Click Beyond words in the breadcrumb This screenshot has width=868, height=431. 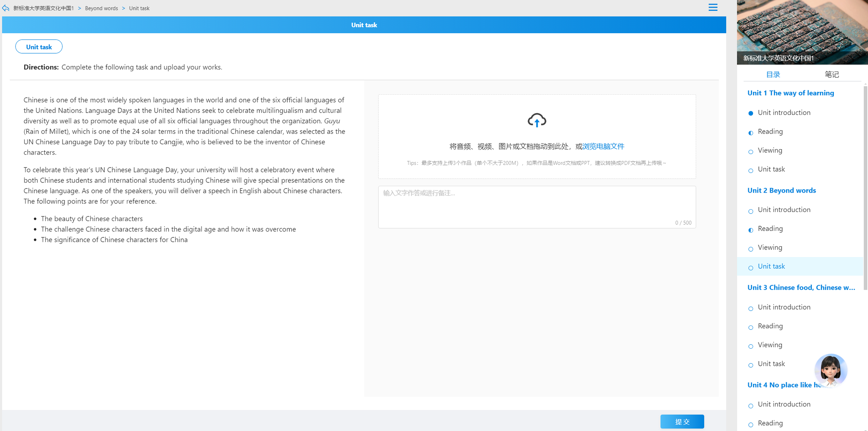pos(101,8)
